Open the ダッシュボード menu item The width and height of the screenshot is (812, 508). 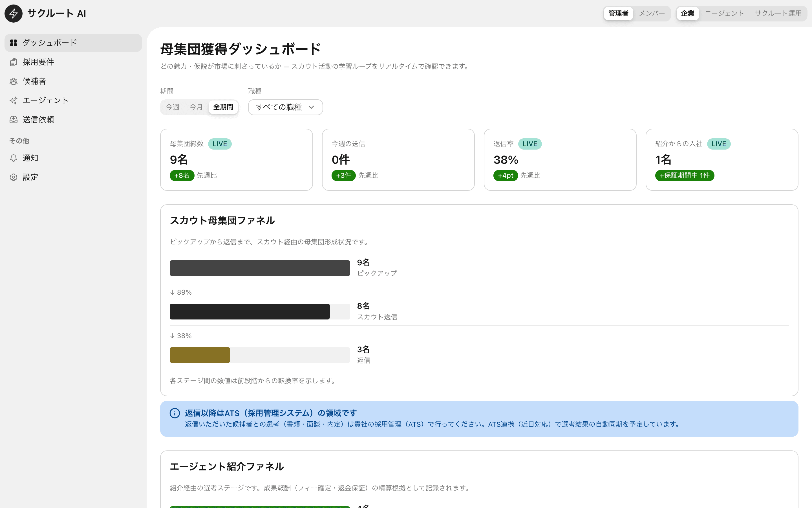(x=73, y=43)
